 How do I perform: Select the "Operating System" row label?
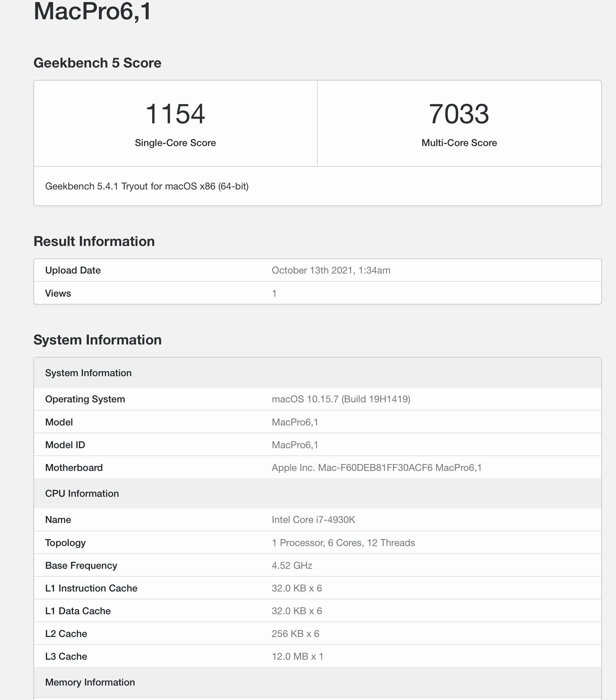(85, 399)
